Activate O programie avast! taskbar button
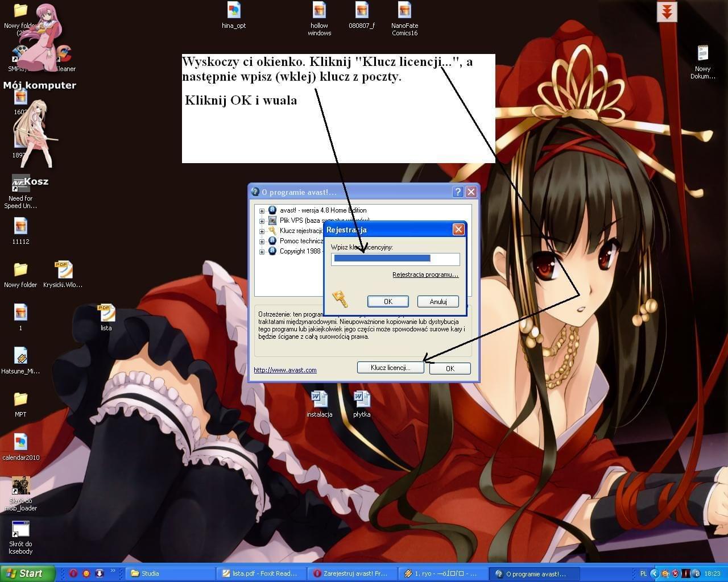 point(535,573)
